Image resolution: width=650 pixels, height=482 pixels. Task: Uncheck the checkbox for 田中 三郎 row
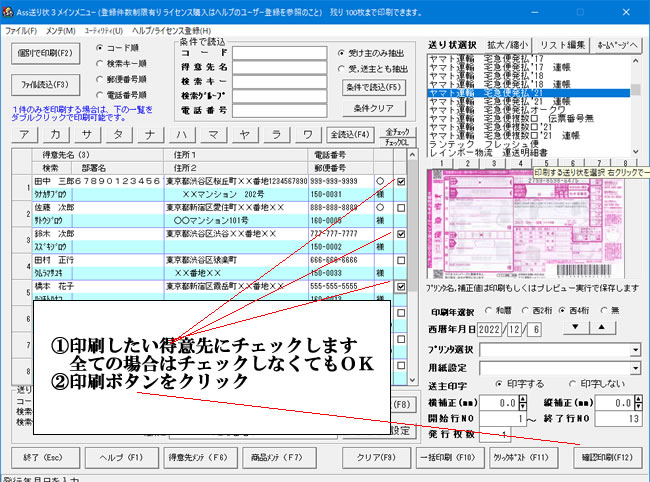coord(401,182)
